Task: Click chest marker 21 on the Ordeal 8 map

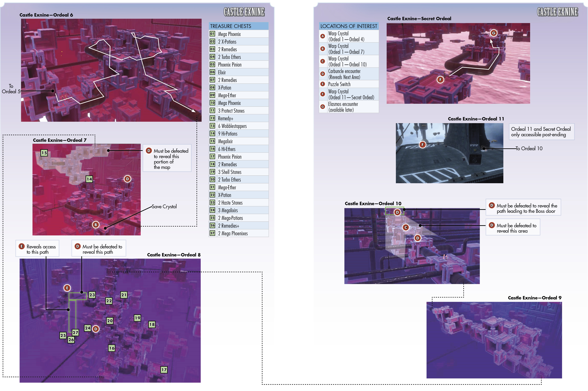Action: [124, 295]
